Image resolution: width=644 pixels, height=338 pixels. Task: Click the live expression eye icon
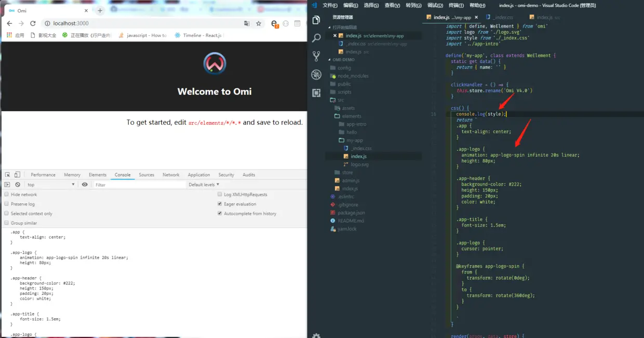(85, 185)
